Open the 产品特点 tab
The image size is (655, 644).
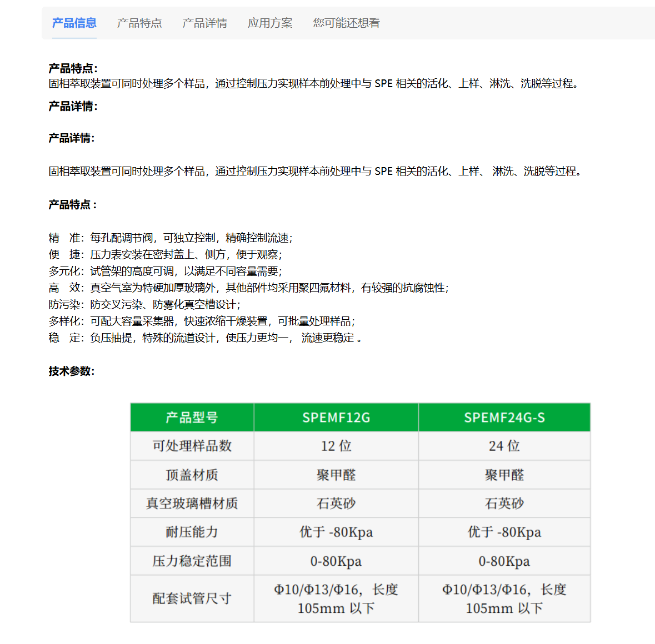139,23
